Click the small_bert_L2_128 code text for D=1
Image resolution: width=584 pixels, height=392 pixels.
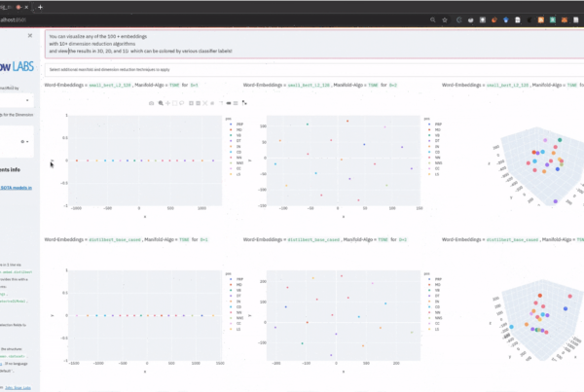click(x=111, y=86)
